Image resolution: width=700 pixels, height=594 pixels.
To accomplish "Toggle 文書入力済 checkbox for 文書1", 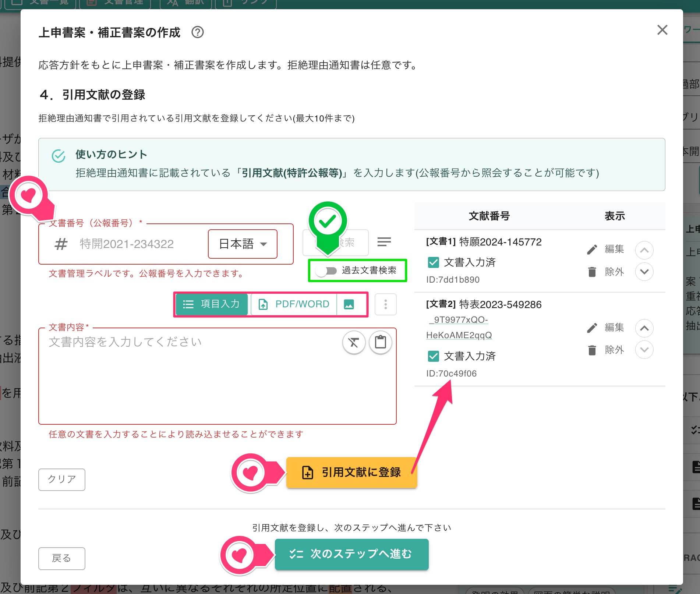I will (434, 262).
